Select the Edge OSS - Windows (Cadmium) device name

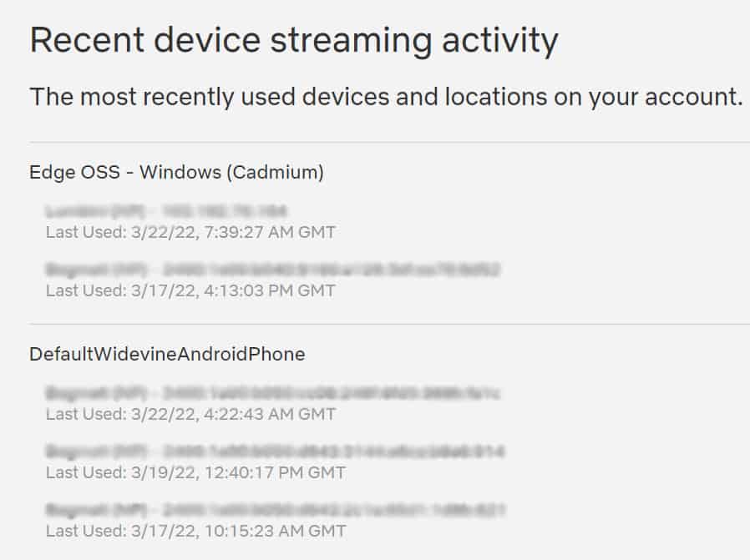tap(176, 172)
